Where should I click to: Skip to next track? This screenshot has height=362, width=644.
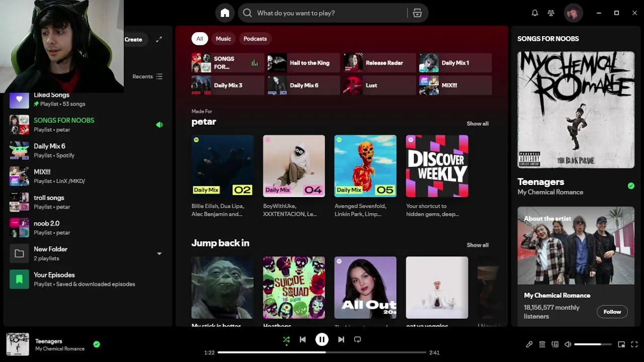coord(341,339)
